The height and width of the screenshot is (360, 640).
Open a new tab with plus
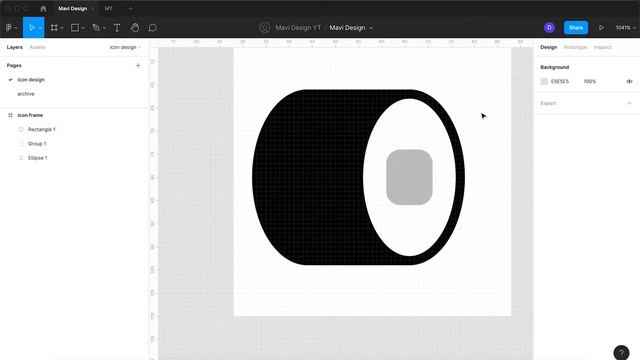(130, 8)
